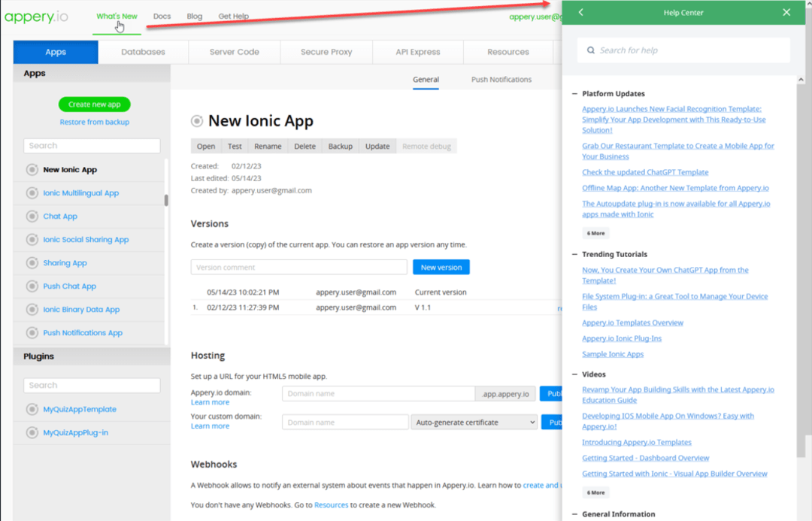Collapse the Platform Updates section
This screenshot has height=521, width=812.
coord(574,93)
